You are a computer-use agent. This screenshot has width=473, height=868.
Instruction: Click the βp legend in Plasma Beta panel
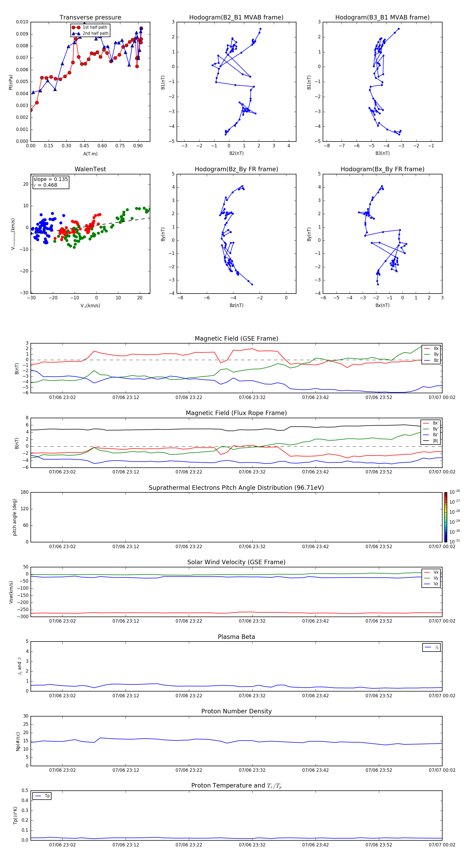pos(431,647)
